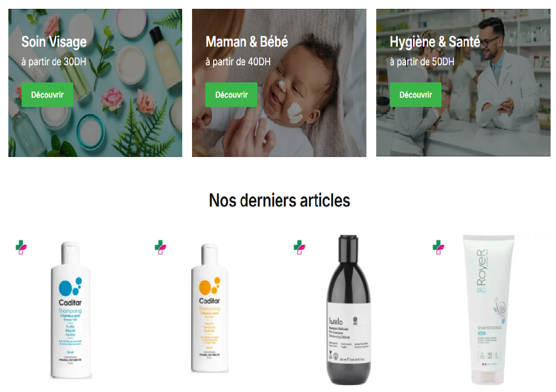Viewport: 556px width, 392px height.
Task: Click the pharmacy logo icon beside the Royer tube
Action: click(439, 247)
